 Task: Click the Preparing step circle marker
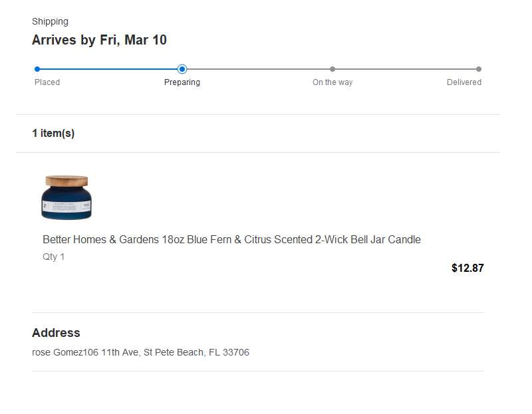pyautogui.click(x=182, y=68)
